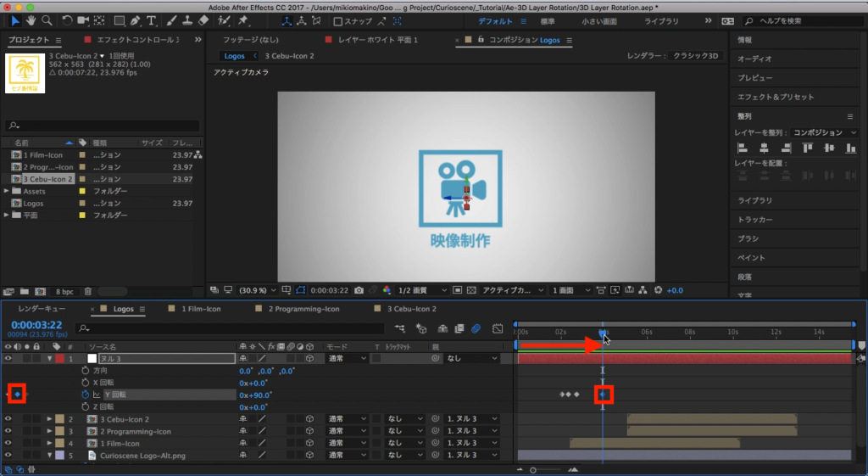This screenshot has height=476, width=868.
Task: Toggle the スナップ snapping checkbox
Action: tap(339, 21)
